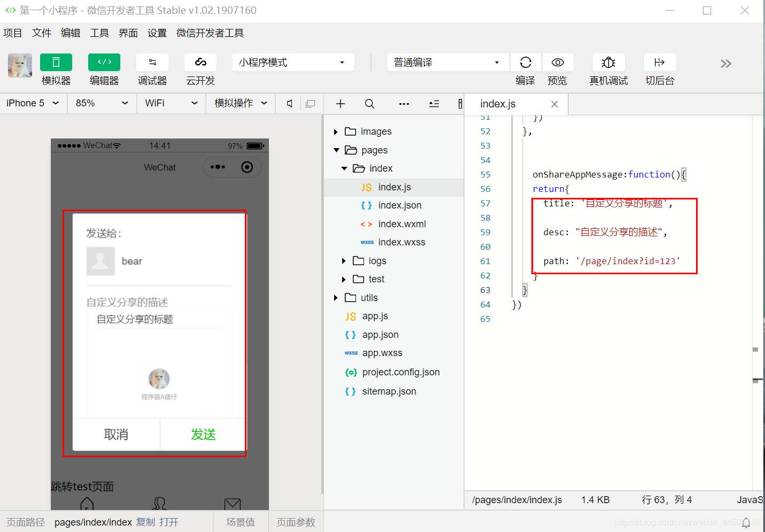Screen dimensions: 765x532
Task: Toggle the simulator (模拟器) panel button
Action: point(56,63)
